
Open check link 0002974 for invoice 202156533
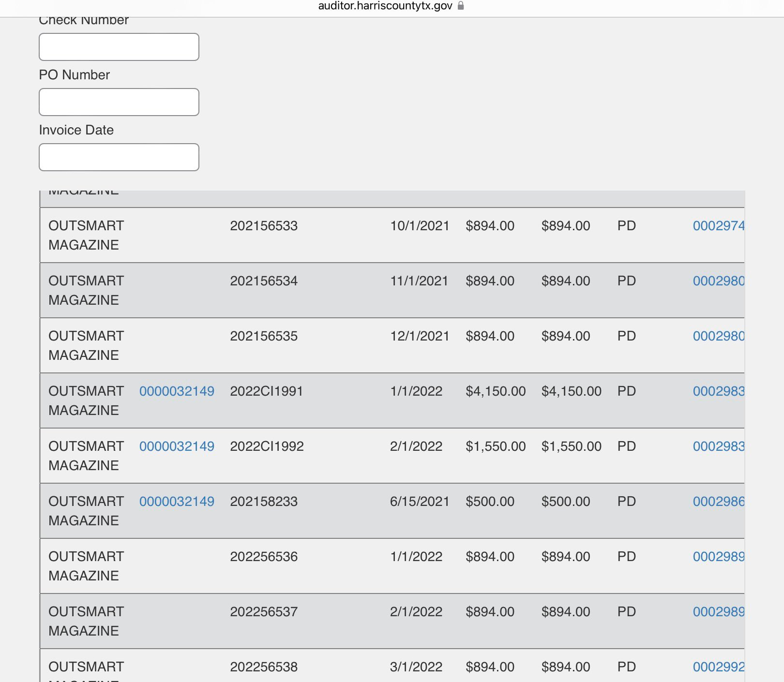tap(719, 226)
